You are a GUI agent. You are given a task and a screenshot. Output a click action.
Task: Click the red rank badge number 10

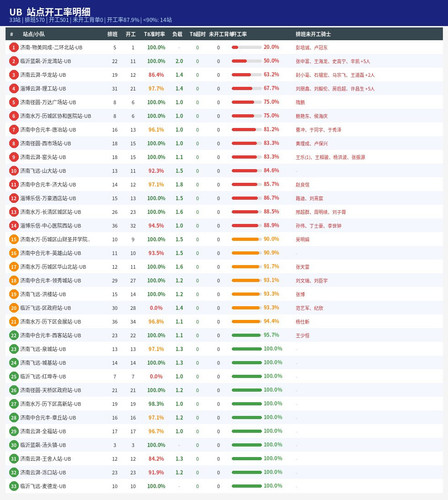pos(14,171)
